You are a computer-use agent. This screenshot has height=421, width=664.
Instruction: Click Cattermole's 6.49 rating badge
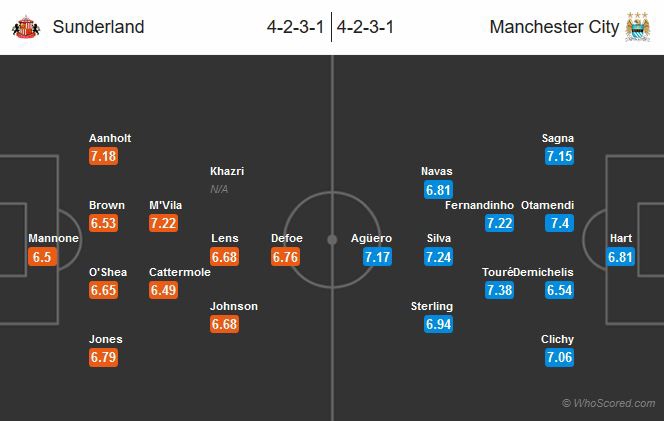pos(164,290)
